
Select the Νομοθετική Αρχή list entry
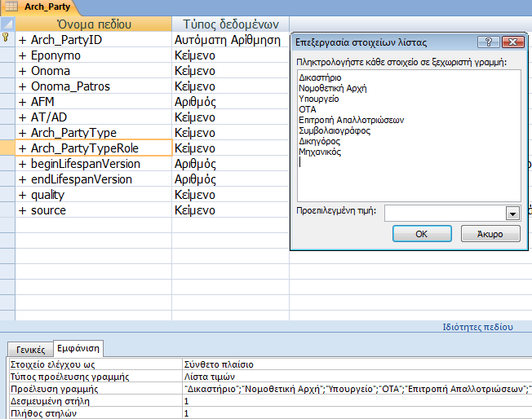[x=333, y=89]
